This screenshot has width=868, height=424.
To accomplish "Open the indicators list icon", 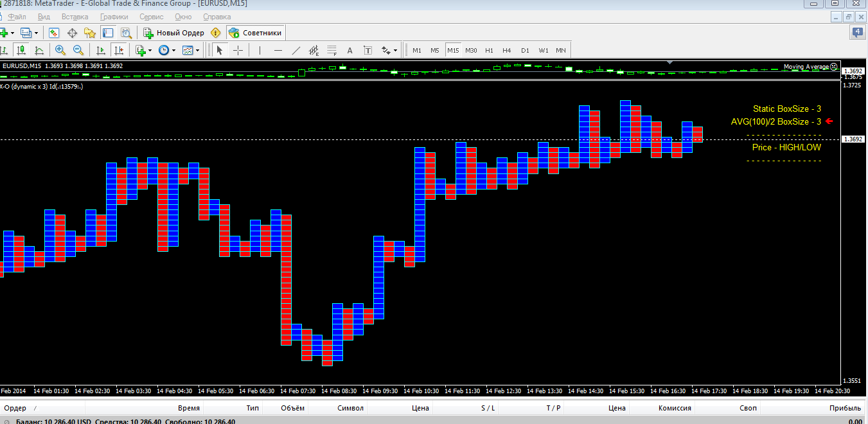I will tap(141, 50).
